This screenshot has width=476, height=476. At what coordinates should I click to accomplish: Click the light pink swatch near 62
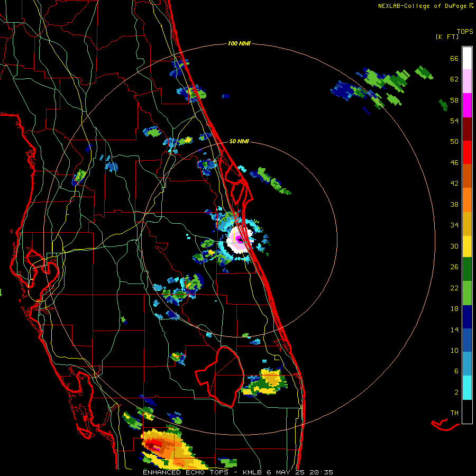467,81
